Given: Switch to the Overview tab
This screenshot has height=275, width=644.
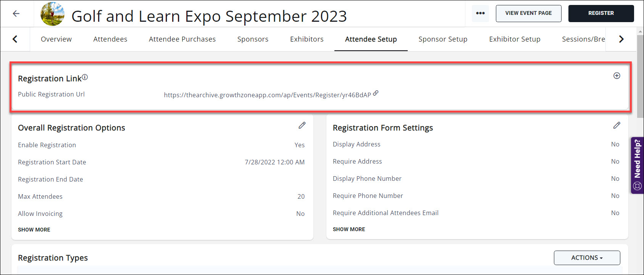Looking at the screenshot, I should pyautogui.click(x=56, y=39).
